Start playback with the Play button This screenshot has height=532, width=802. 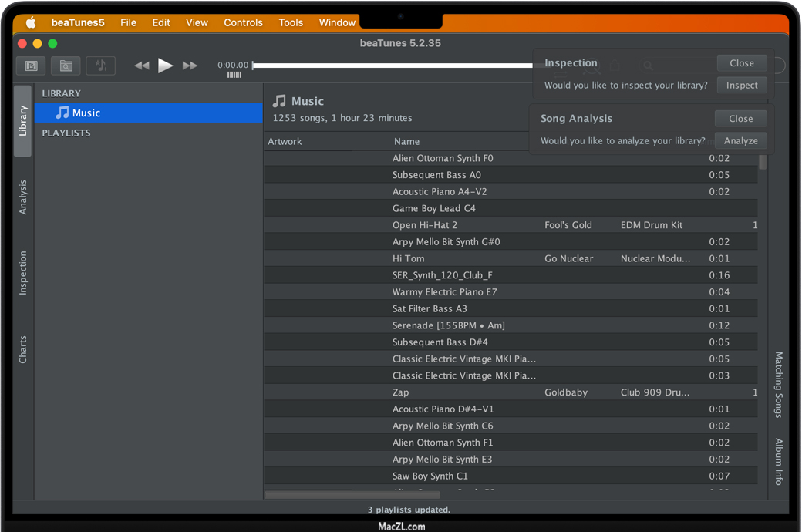[x=165, y=66]
